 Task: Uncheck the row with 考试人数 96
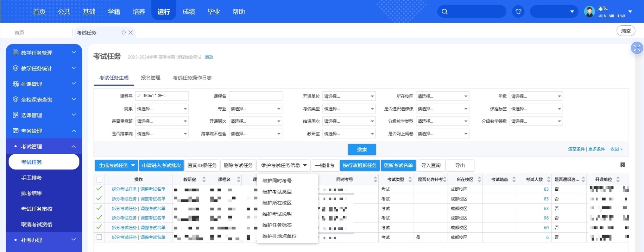pos(99,217)
